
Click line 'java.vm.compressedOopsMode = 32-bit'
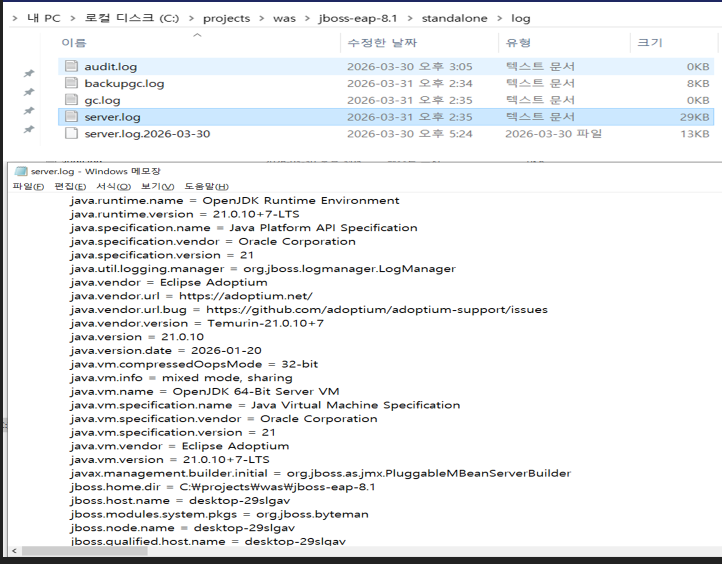point(194,364)
